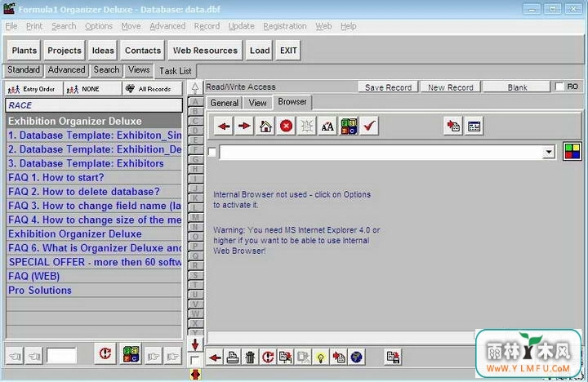This screenshot has height=382, width=588.
Task: Click the EXIT button
Action: pyautogui.click(x=288, y=51)
